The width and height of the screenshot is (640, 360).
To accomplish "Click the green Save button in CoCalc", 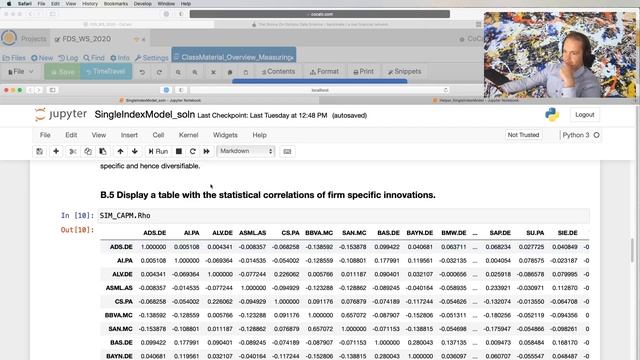I will pos(62,72).
